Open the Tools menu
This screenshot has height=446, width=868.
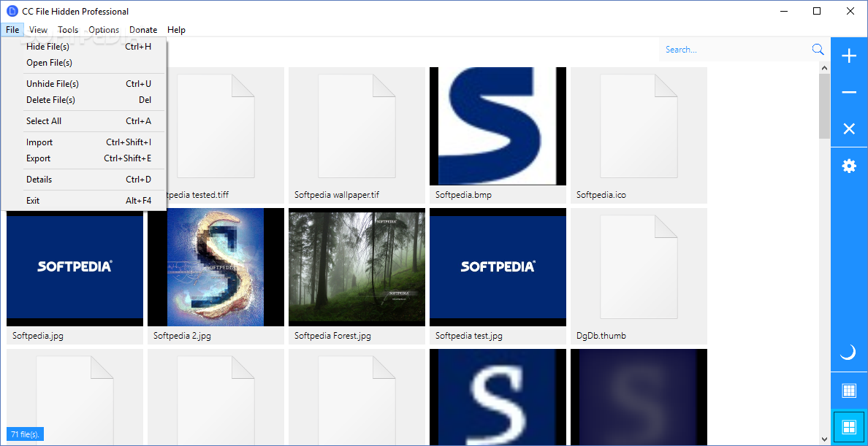[68, 30]
